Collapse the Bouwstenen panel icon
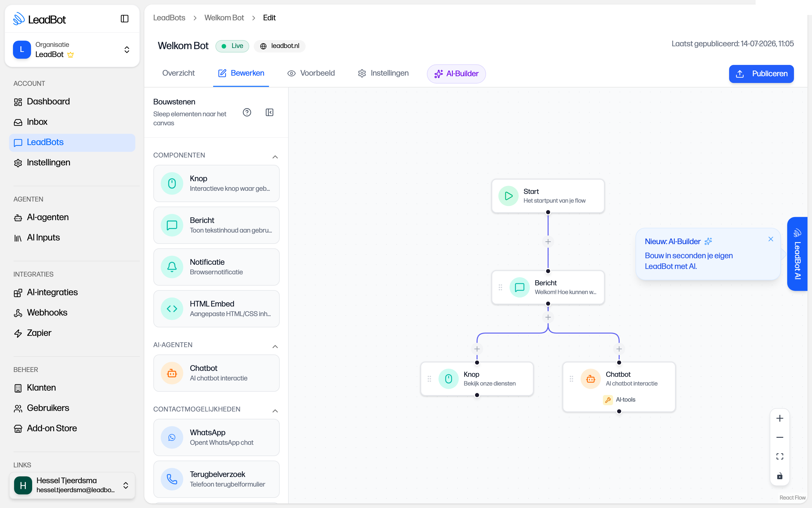Image resolution: width=812 pixels, height=508 pixels. 270,112
